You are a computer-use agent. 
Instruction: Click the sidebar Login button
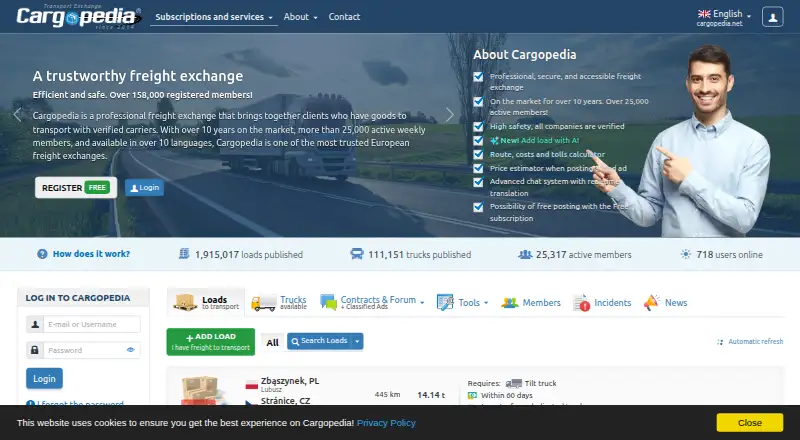(x=44, y=379)
